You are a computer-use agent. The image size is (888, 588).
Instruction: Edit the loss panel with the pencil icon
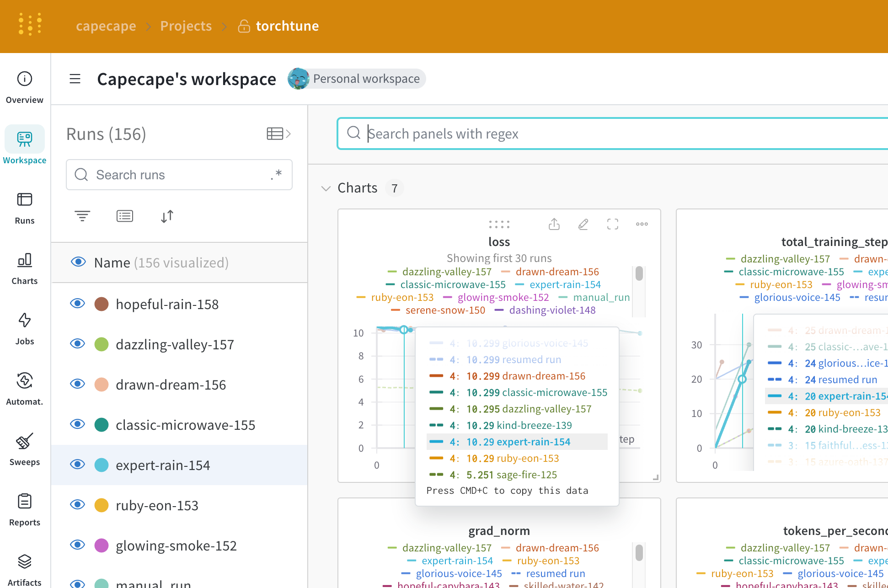coord(583,225)
